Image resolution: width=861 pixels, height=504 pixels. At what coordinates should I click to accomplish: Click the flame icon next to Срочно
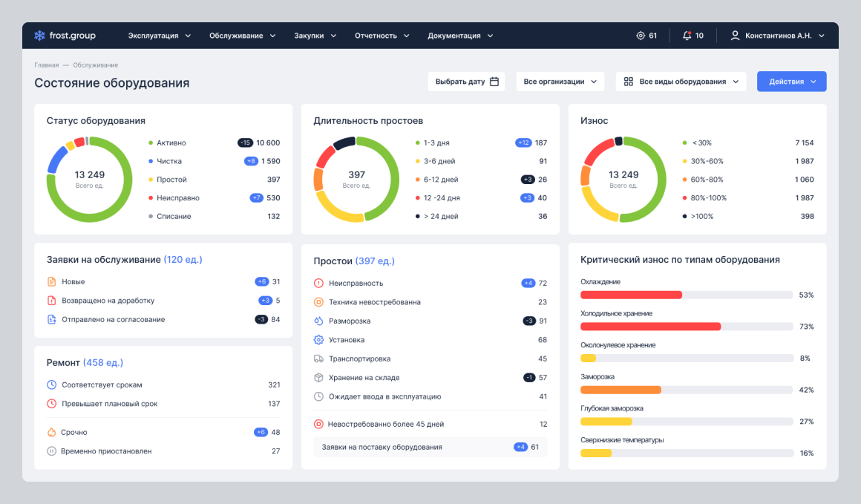coord(52,432)
